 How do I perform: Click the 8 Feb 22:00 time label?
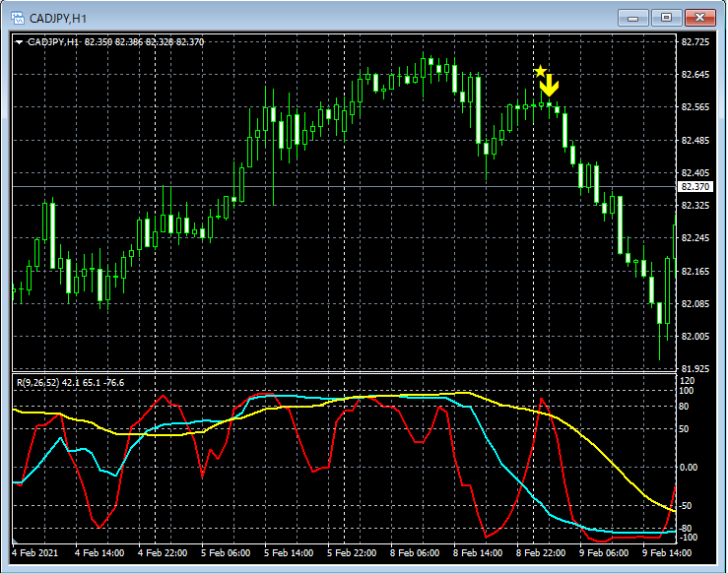pos(541,553)
